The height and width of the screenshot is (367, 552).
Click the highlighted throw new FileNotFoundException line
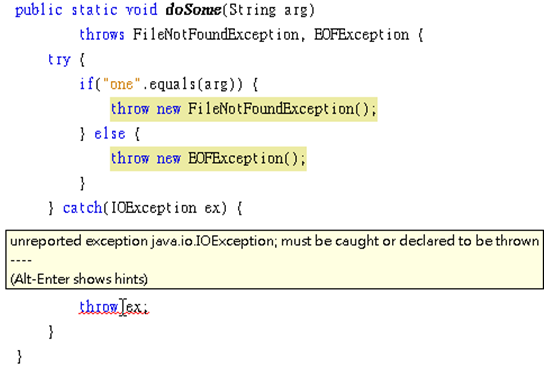244,109
